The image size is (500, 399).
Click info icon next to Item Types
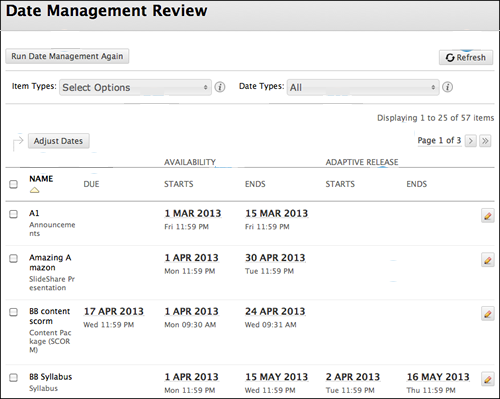220,87
